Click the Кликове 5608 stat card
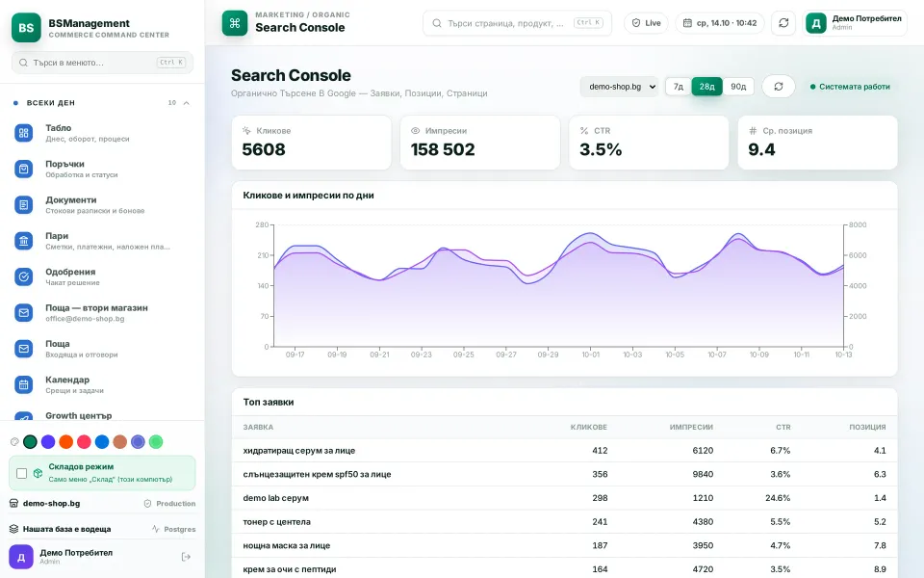924x578 pixels. [x=311, y=143]
